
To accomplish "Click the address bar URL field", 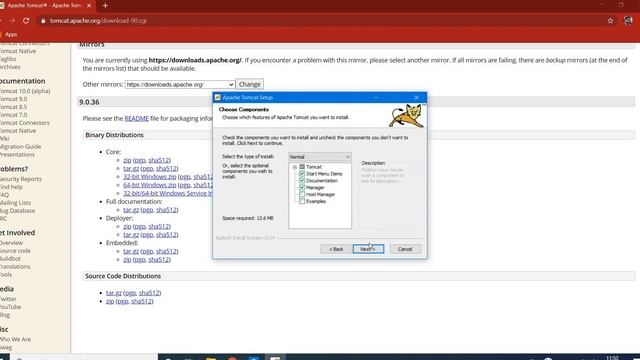I will [x=318, y=20].
